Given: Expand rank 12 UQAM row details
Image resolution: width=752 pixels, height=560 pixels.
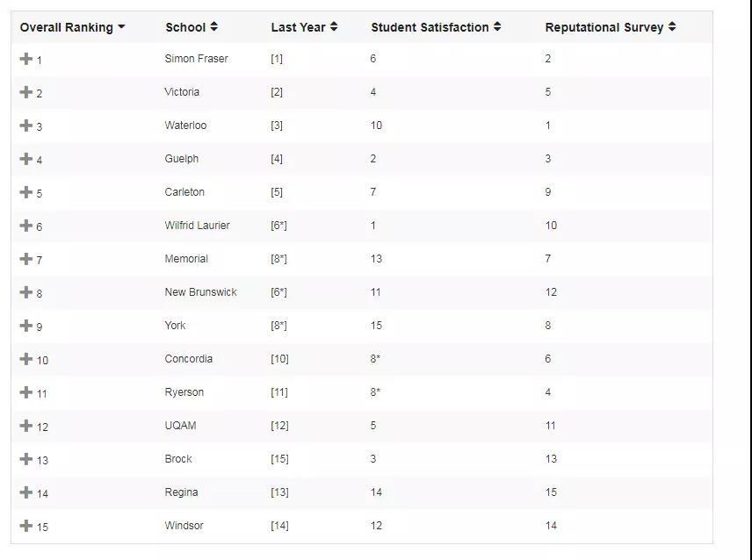Looking at the screenshot, I should (25, 426).
